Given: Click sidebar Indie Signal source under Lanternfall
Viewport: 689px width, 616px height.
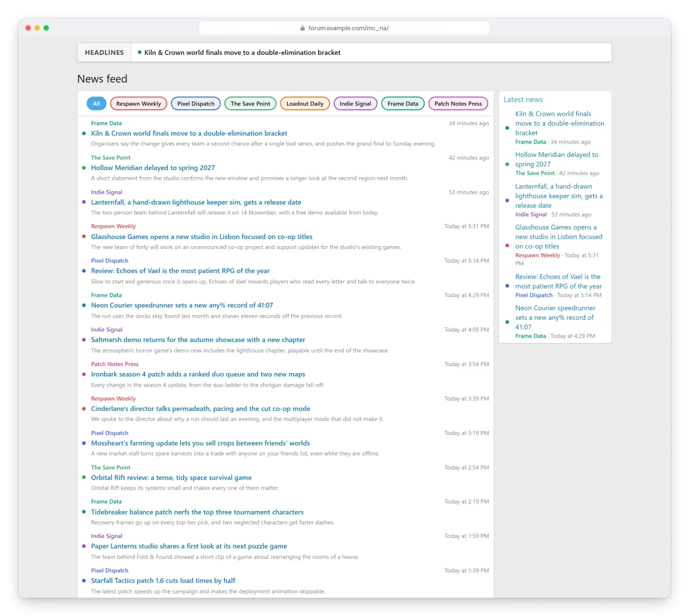Looking at the screenshot, I should pyautogui.click(x=531, y=214).
